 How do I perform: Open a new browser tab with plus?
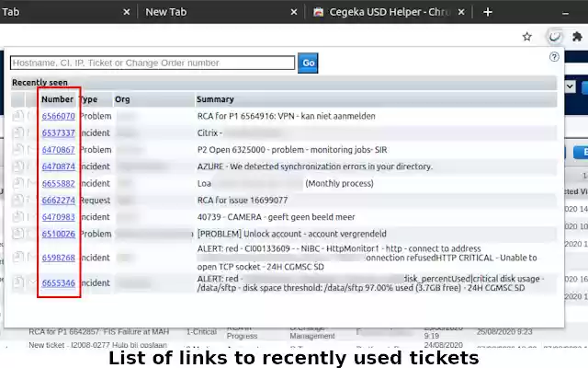(x=488, y=12)
